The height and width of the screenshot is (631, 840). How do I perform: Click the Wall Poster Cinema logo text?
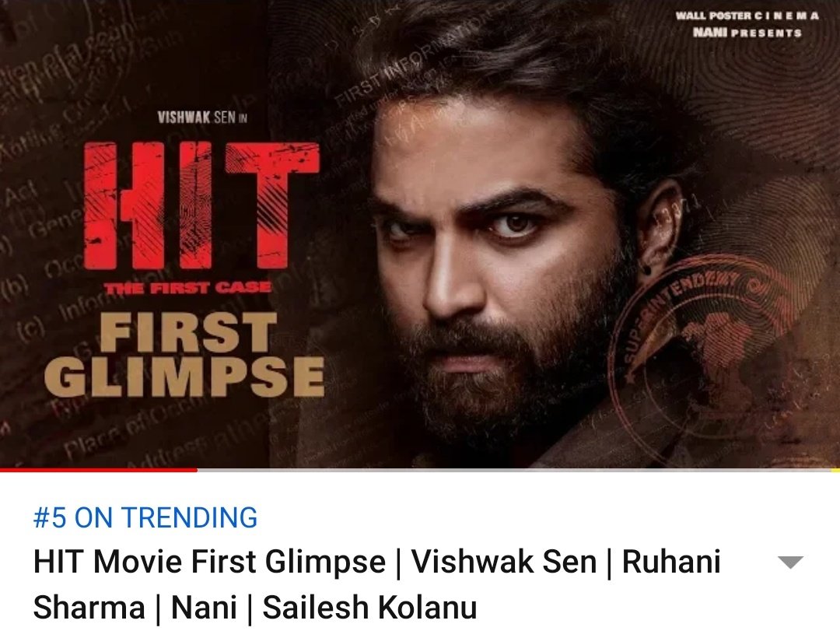[x=747, y=16]
